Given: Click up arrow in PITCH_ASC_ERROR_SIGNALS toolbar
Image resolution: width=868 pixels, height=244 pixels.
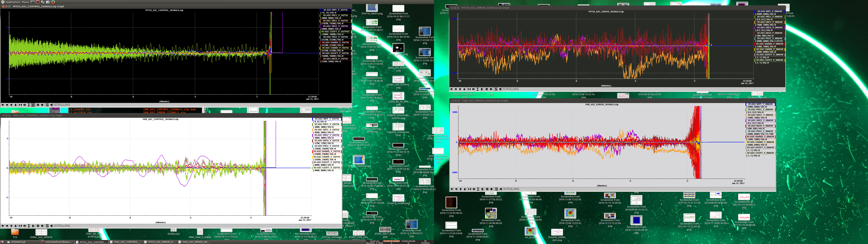Looking at the screenshot, I should 460,89.
